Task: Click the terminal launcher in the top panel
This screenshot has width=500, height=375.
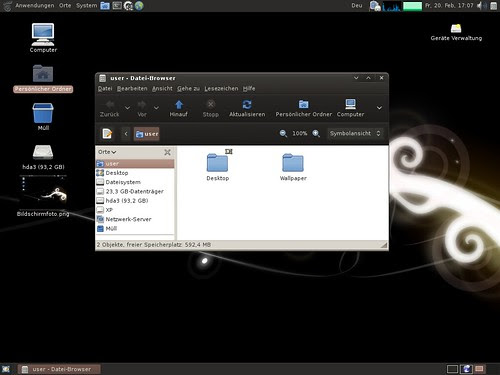Action: coord(117,6)
